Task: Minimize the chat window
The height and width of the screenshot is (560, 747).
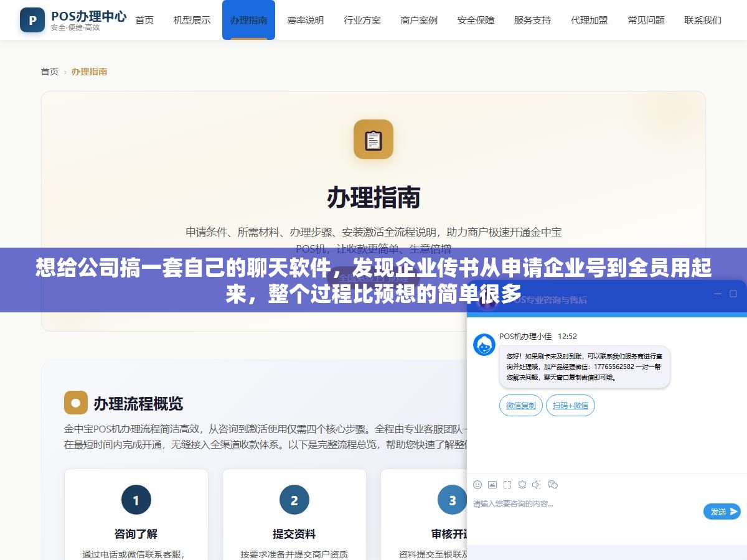Action: tap(717, 294)
